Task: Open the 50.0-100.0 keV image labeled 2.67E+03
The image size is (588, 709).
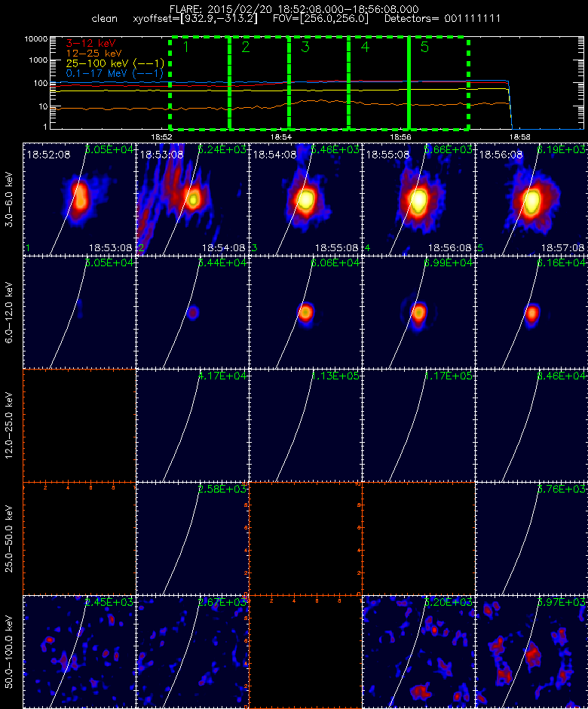Action: 192,652
